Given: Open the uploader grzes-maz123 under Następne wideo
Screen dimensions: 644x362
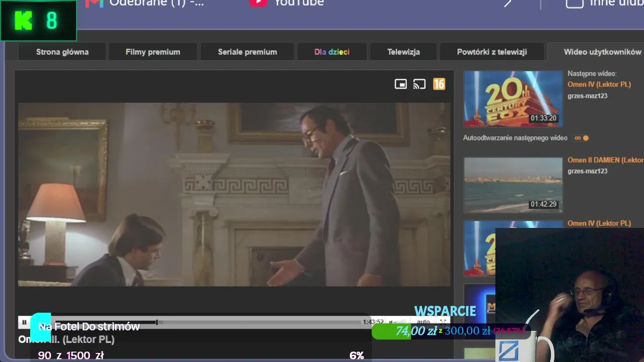Looking at the screenshot, I should click(x=587, y=96).
